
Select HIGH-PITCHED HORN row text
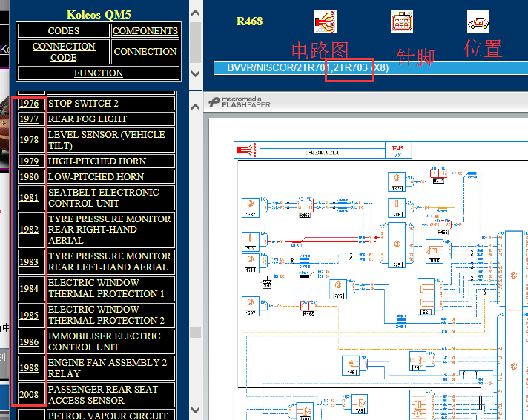point(97,161)
